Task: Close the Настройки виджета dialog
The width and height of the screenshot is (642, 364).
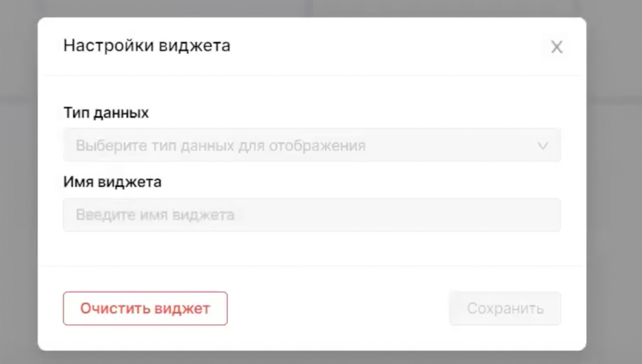Action: [x=557, y=47]
